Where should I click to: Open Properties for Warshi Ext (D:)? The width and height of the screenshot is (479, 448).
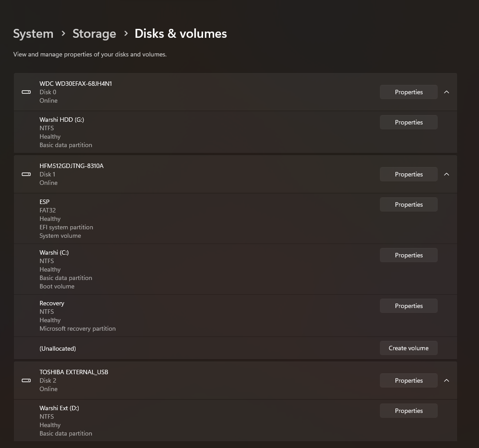(x=408, y=411)
